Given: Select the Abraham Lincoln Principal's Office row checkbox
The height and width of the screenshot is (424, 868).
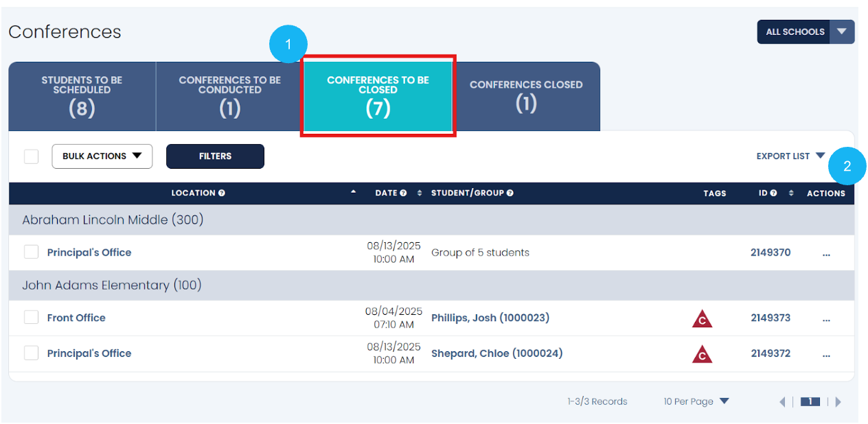Looking at the screenshot, I should point(31,252).
